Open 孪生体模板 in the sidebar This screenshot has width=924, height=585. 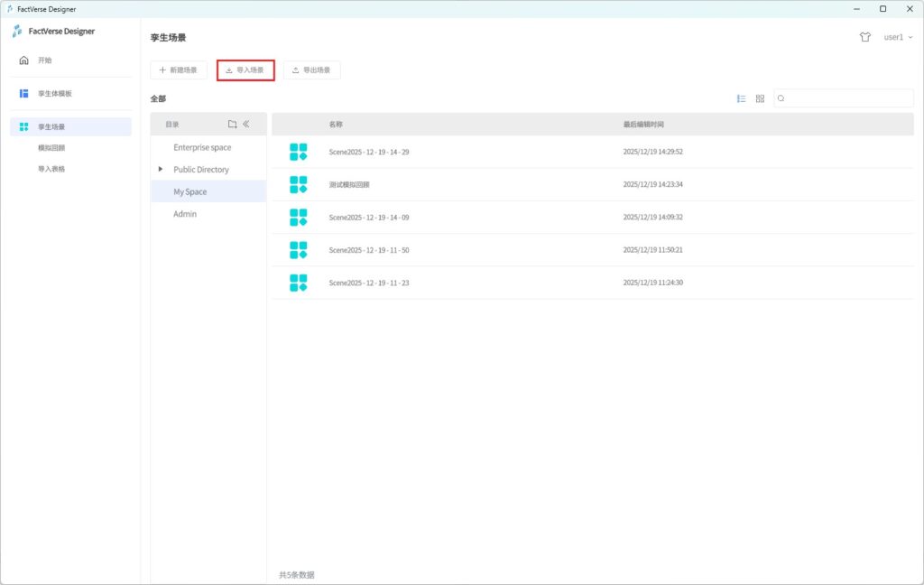[x=54, y=93]
